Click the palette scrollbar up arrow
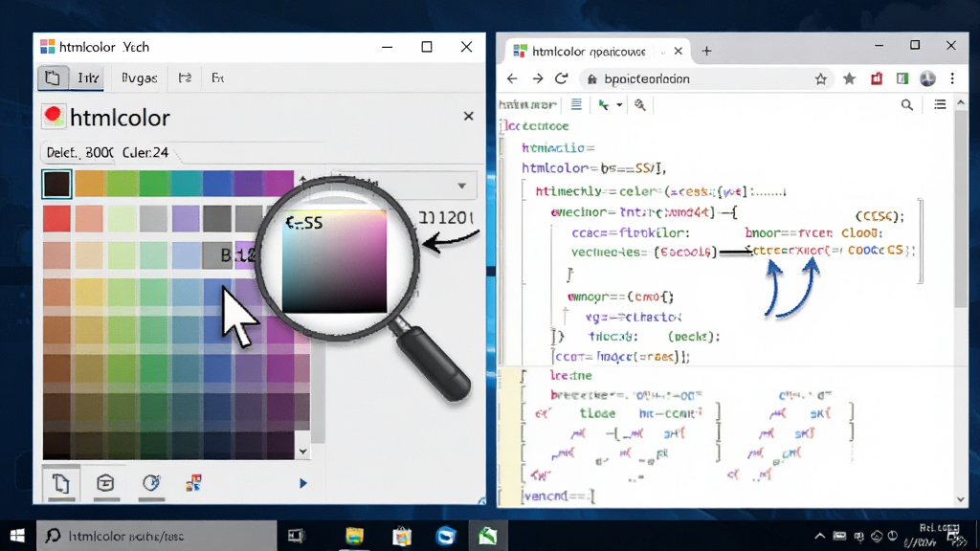This screenshot has width=980, height=551. tap(302, 179)
